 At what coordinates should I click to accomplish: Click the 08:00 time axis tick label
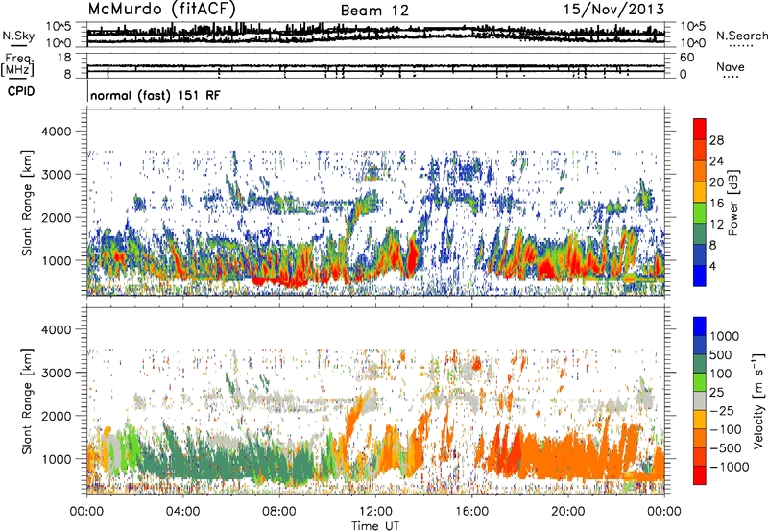coord(278,512)
